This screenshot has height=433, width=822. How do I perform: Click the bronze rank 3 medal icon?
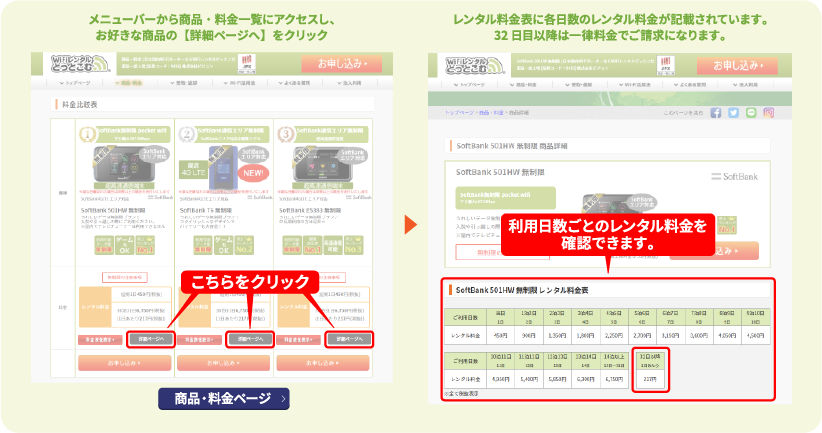pyautogui.click(x=286, y=135)
